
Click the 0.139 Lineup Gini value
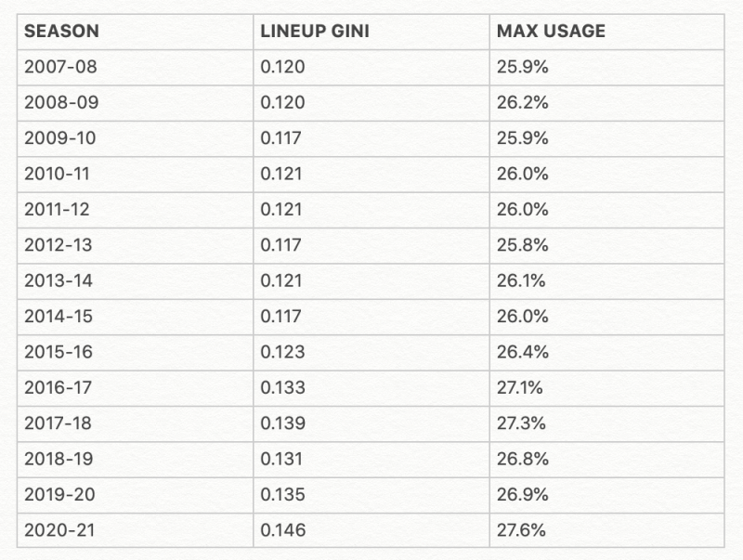pyautogui.click(x=284, y=423)
